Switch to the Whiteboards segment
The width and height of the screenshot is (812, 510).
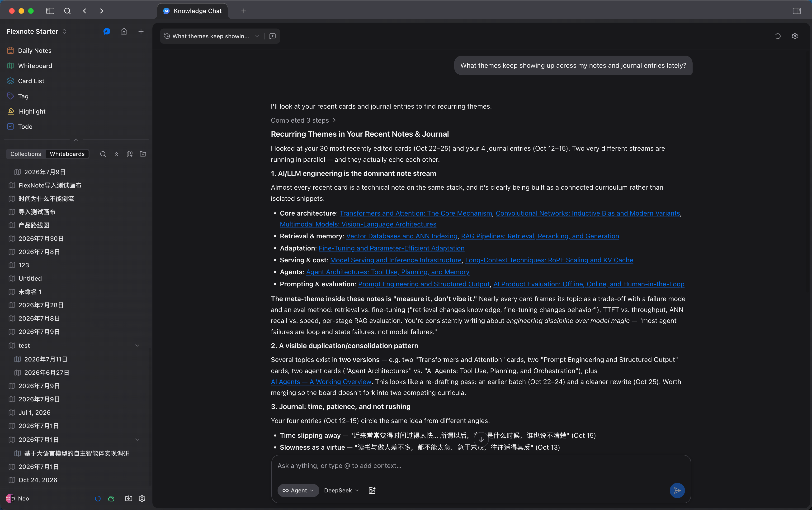[x=67, y=154]
